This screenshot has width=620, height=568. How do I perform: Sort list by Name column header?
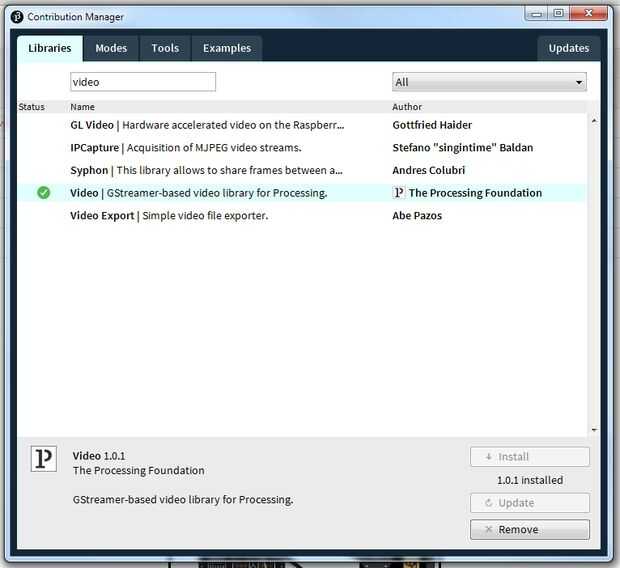(82, 107)
